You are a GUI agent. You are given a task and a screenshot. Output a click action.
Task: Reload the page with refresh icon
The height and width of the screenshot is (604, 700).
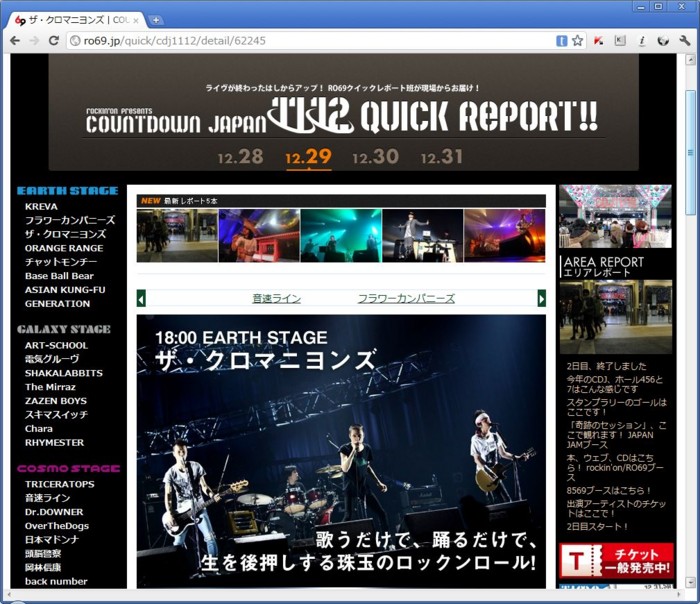[x=54, y=41]
